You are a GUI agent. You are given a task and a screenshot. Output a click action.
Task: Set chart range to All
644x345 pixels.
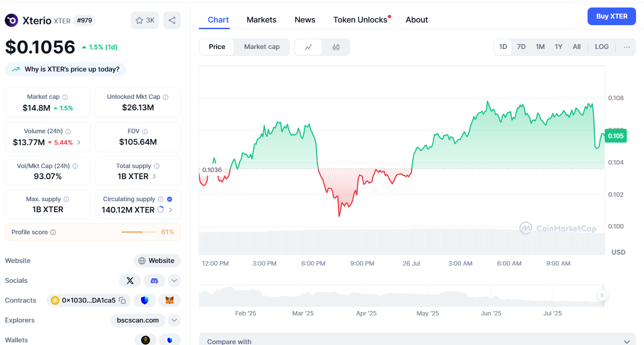(577, 47)
